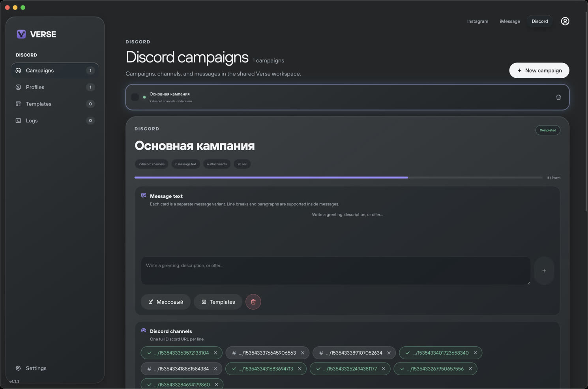The width and height of the screenshot is (588, 389).
Task: Remove the channel ending in 657556
Action: coord(470,369)
